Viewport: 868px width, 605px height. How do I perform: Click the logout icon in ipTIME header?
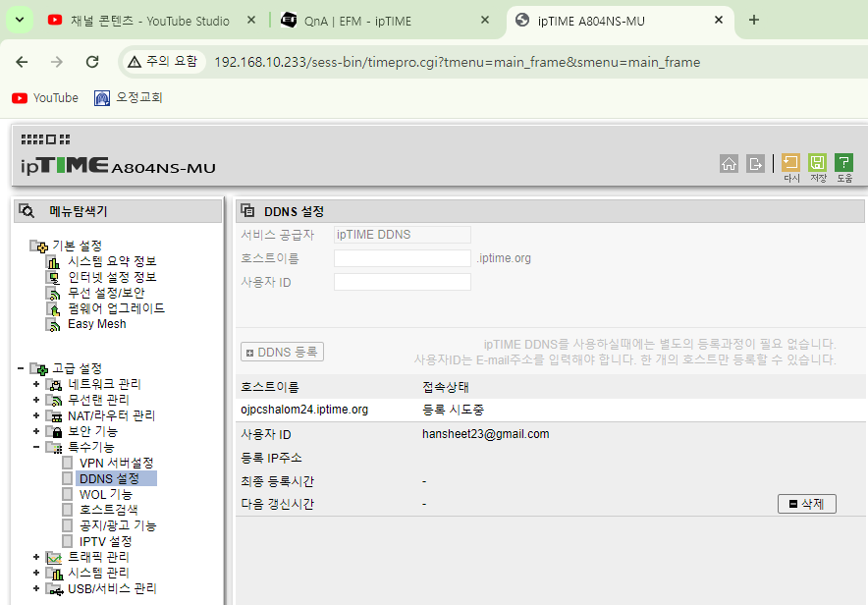pos(755,164)
